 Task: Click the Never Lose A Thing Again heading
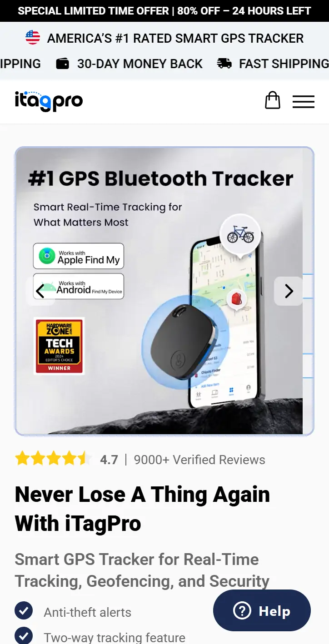pos(143,509)
